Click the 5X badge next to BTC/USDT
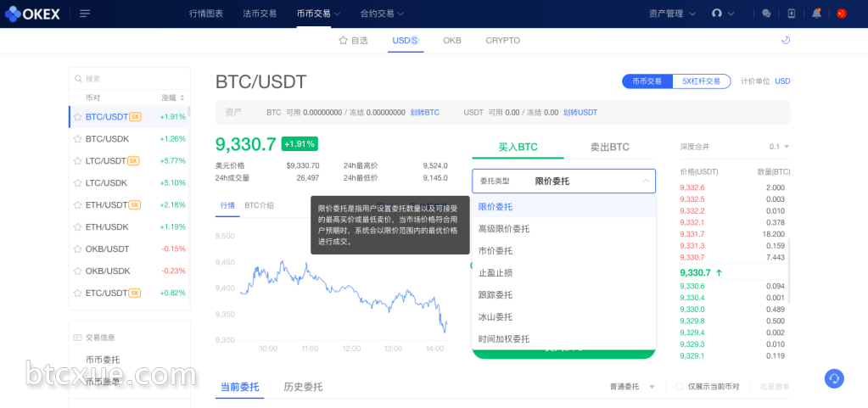The height and width of the screenshot is (408, 868). (135, 117)
